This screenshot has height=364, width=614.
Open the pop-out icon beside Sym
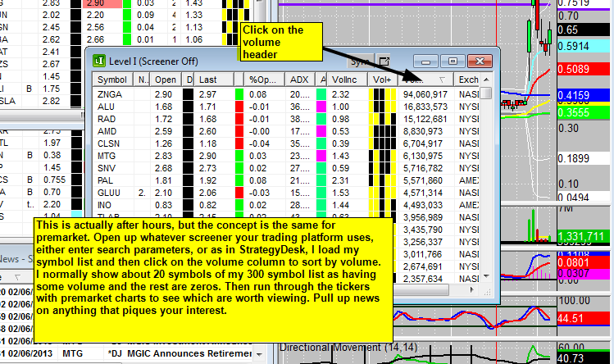[x=384, y=61]
